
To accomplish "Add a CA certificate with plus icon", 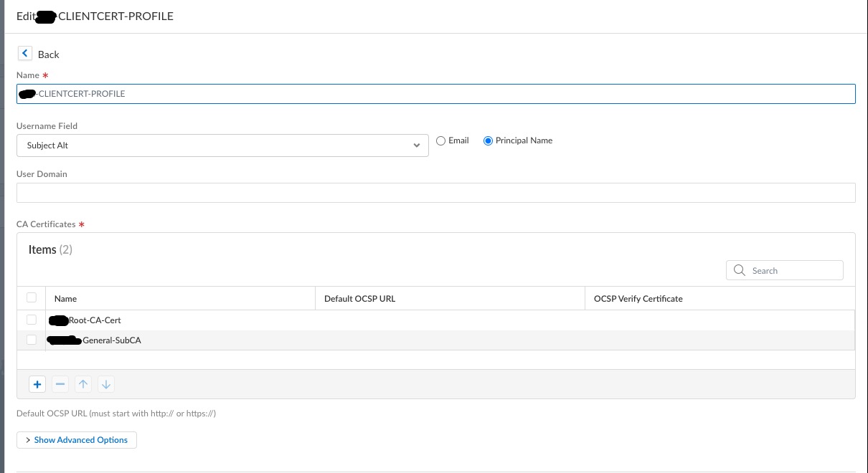I will click(x=37, y=385).
